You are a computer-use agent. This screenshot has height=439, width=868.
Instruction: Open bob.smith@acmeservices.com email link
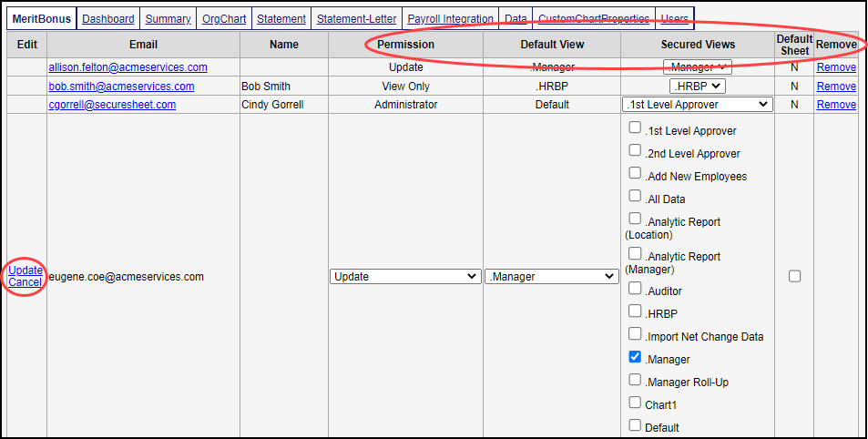[121, 87]
